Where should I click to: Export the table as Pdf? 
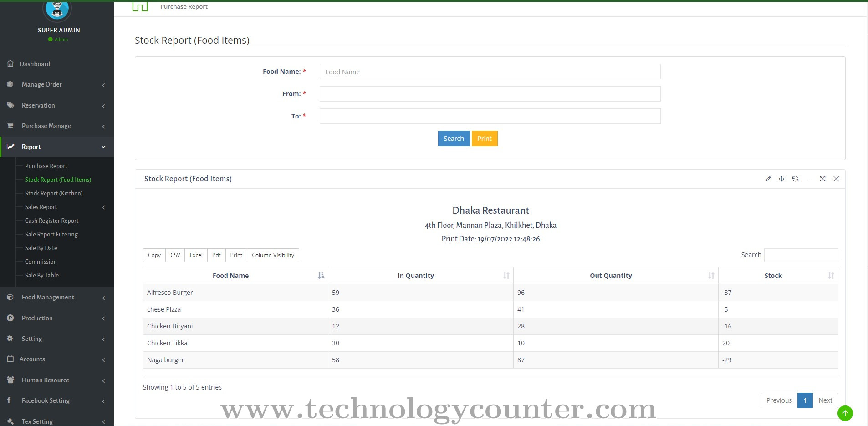click(x=216, y=255)
